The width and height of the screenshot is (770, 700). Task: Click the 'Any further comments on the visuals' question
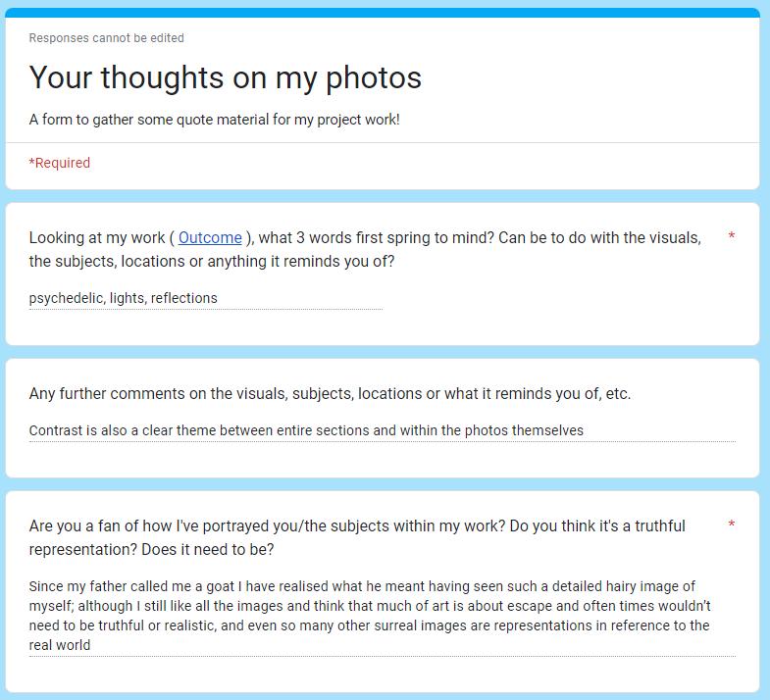pyautogui.click(x=330, y=394)
